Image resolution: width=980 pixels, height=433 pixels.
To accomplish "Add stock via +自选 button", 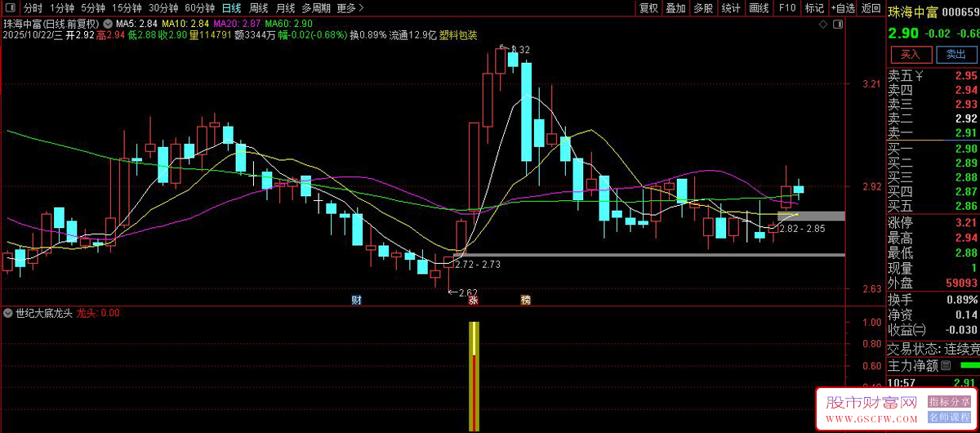I will tap(843, 8).
